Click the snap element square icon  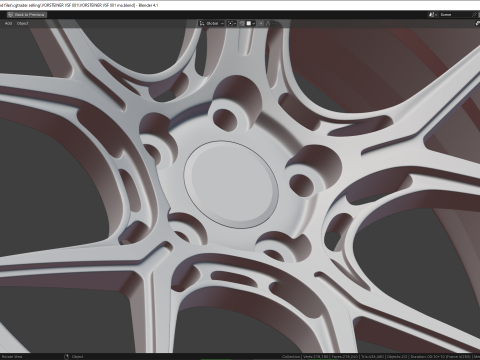(x=249, y=23)
